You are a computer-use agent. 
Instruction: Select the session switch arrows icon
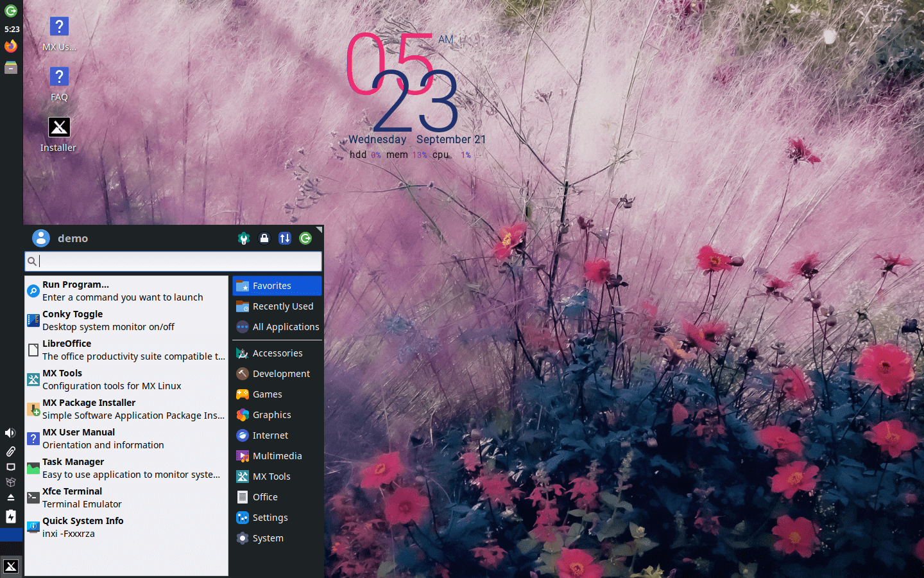(285, 238)
